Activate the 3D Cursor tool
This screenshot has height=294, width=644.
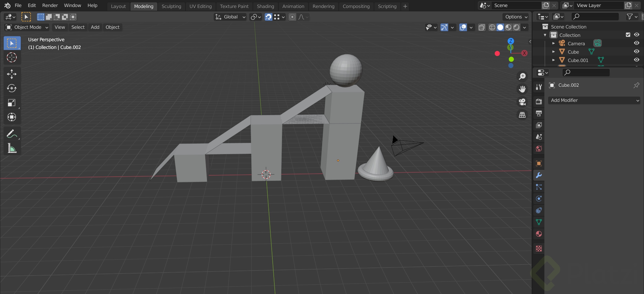(12, 58)
